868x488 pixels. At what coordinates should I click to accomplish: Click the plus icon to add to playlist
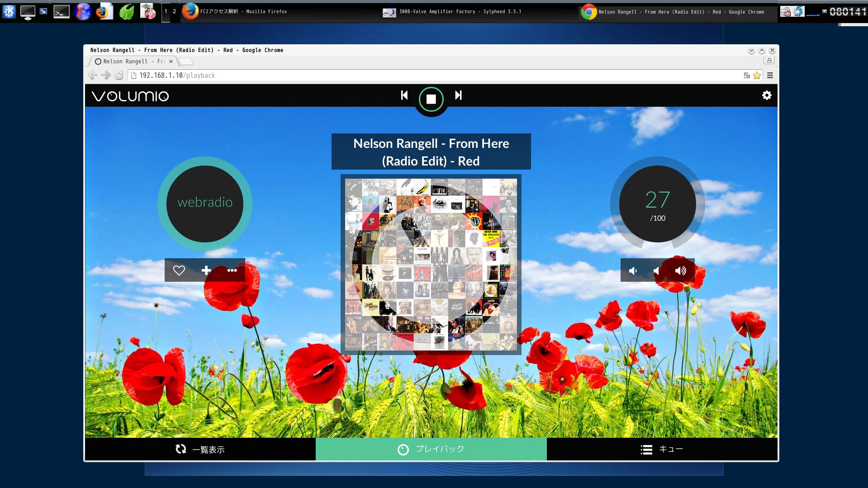tap(206, 270)
